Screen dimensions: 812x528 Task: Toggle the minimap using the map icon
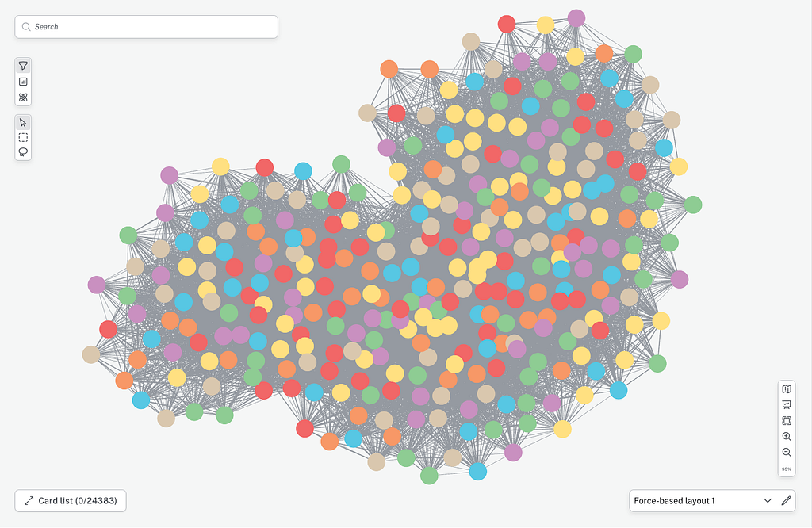787,389
